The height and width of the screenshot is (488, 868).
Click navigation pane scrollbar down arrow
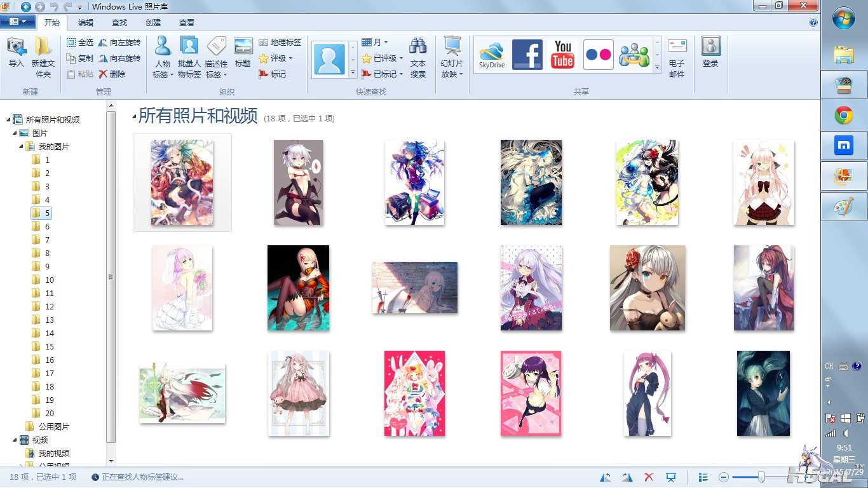tap(111, 461)
